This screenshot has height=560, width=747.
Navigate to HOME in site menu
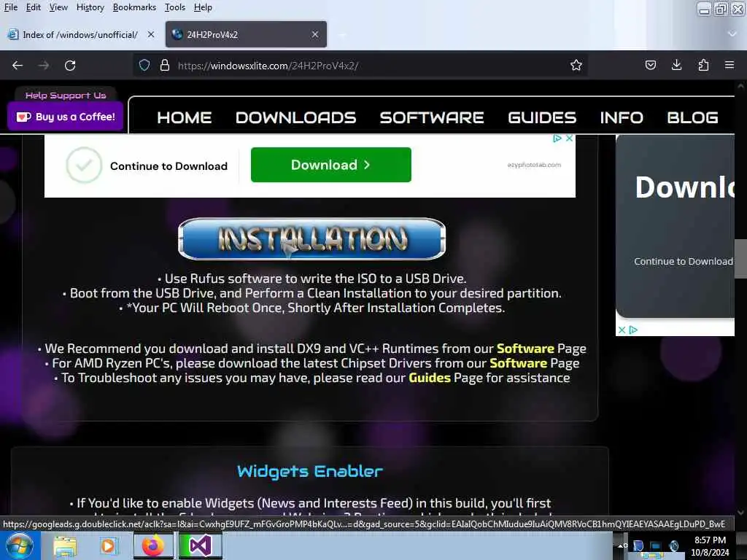[x=185, y=117]
